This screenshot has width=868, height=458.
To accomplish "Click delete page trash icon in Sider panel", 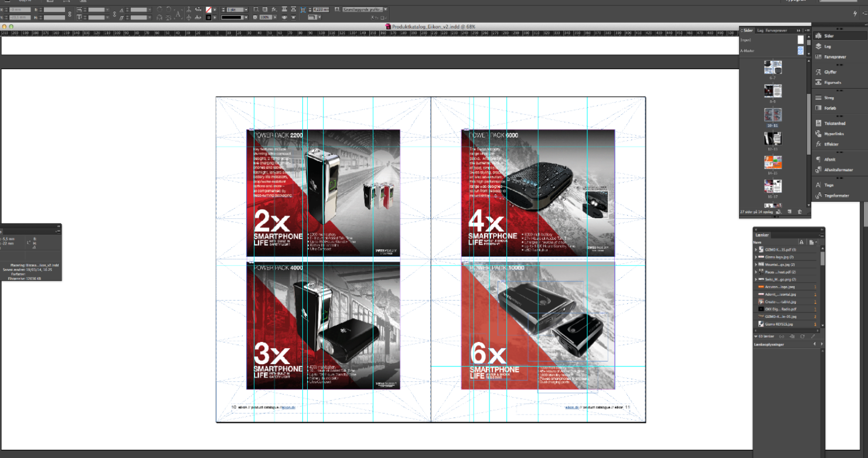I will [800, 212].
